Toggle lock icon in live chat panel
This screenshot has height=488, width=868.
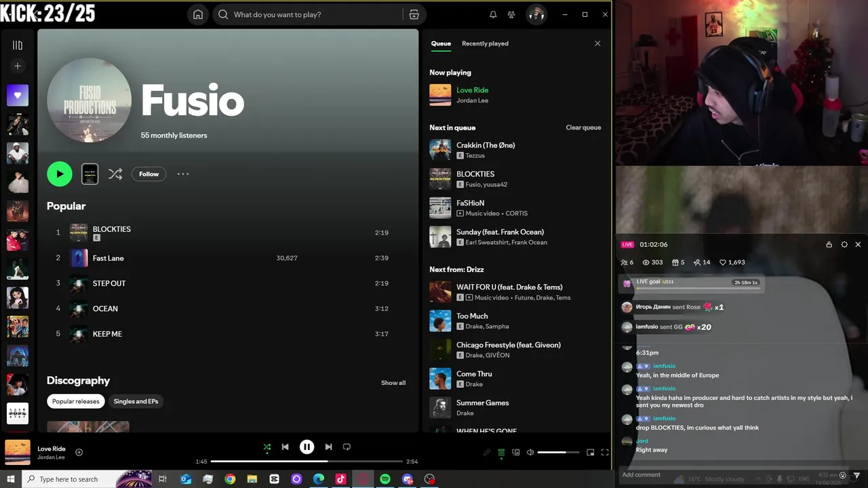[829, 245]
